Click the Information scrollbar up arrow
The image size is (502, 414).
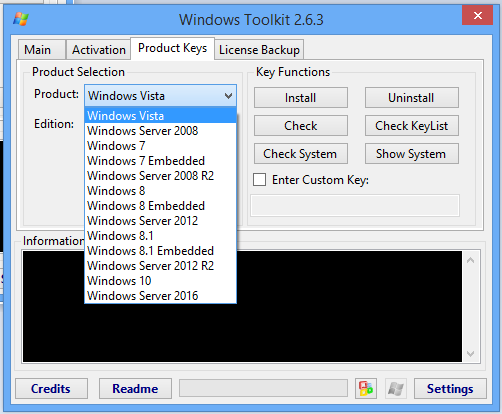[x=471, y=260]
